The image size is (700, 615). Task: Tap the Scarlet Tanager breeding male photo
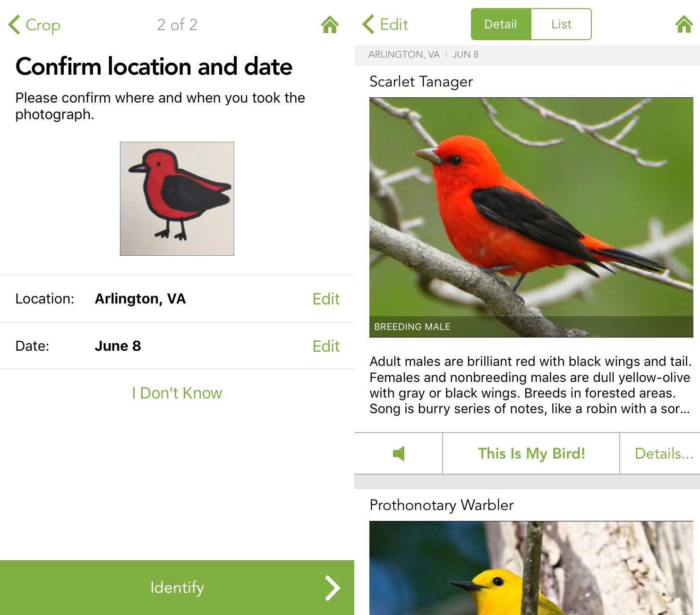[x=531, y=217]
